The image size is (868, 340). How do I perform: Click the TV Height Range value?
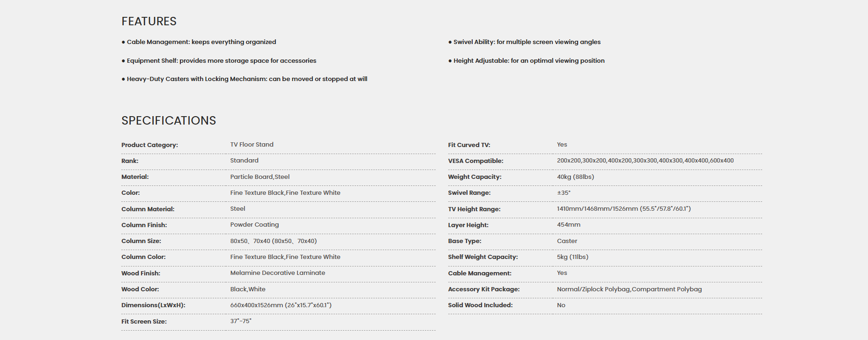623,209
